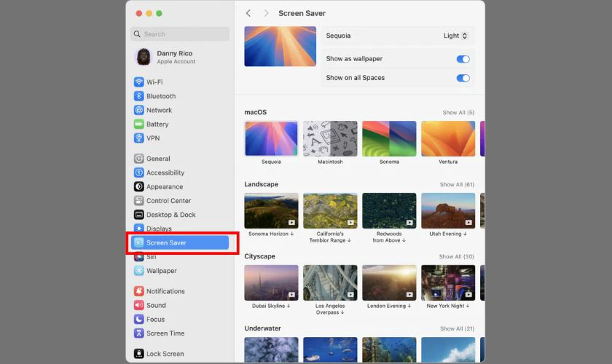Toggle Show as wallpaper switch
This screenshot has width=612, height=364.
coord(463,59)
